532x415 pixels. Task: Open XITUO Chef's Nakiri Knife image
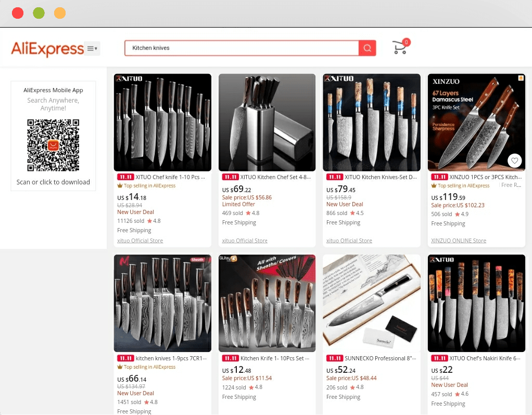tap(476, 304)
